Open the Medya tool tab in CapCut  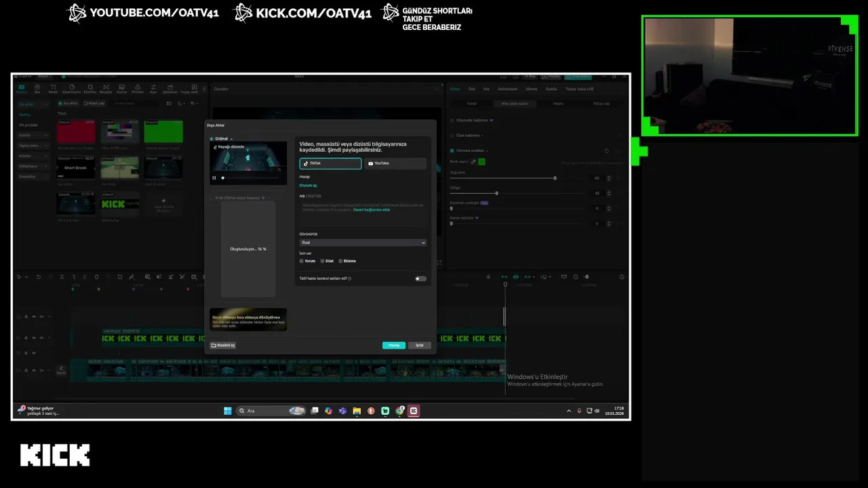22,89
